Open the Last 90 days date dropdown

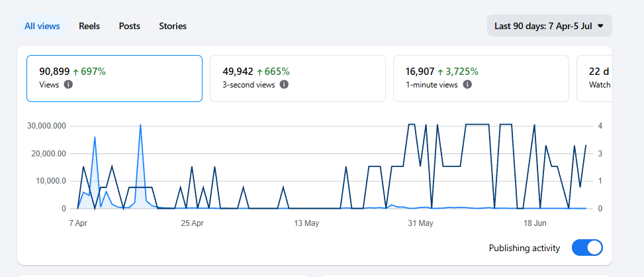pos(549,26)
